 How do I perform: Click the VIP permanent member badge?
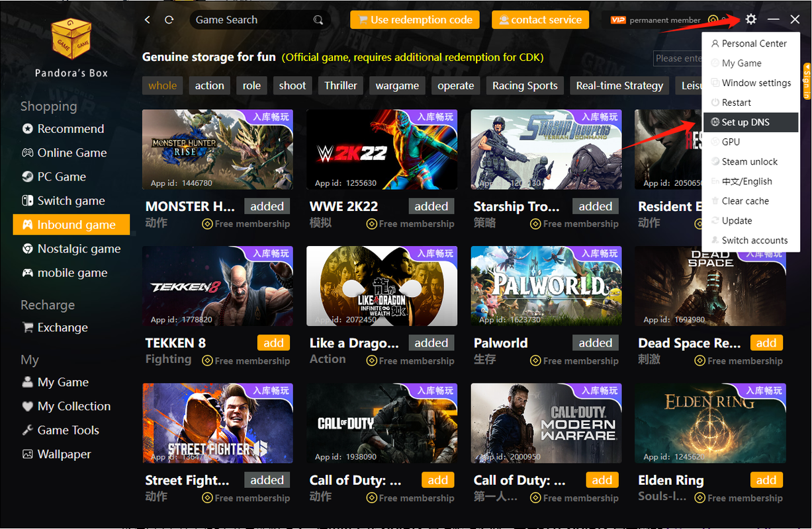click(655, 20)
